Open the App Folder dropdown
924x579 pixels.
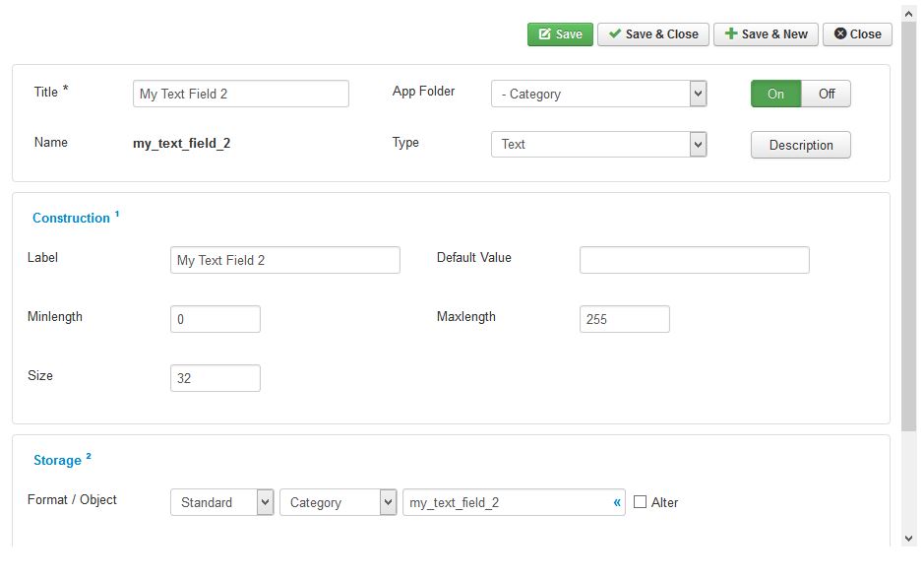click(x=598, y=94)
